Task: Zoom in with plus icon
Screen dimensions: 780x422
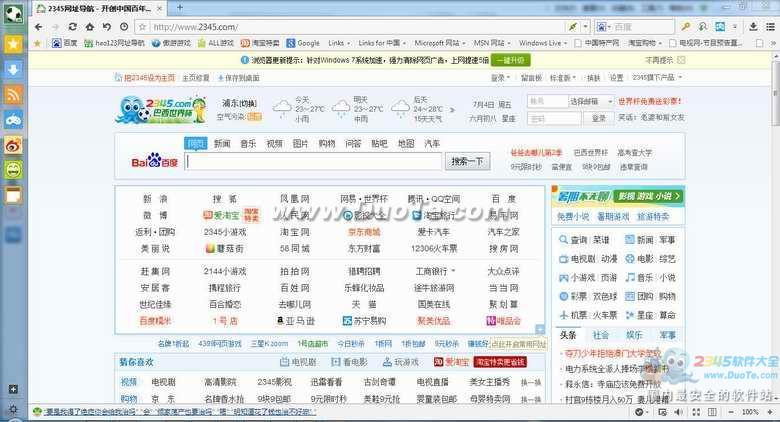Action: coord(770,412)
